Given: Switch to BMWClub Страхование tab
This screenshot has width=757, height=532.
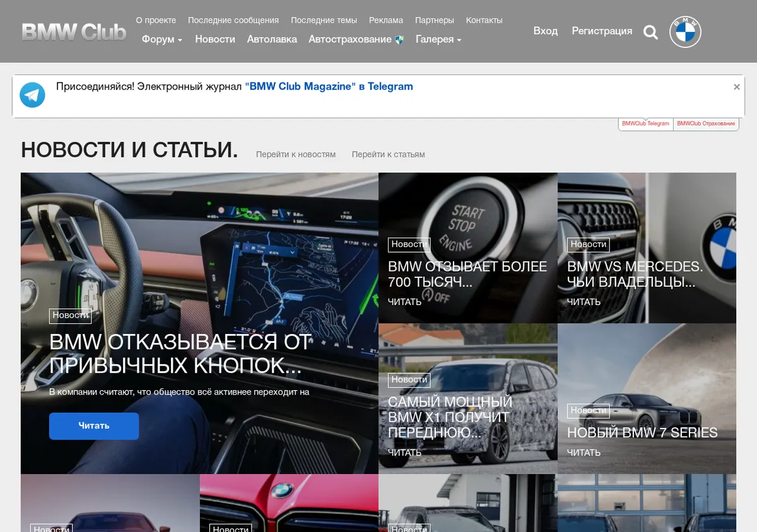Looking at the screenshot, I should click(706, 124).
